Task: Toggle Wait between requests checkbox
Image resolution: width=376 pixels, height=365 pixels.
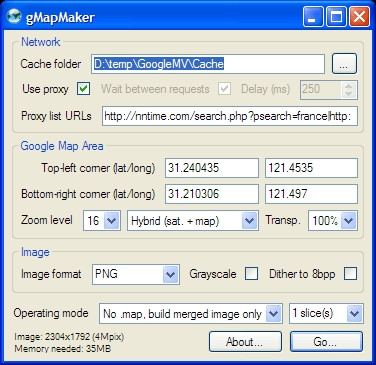Action: coord(224,89)
